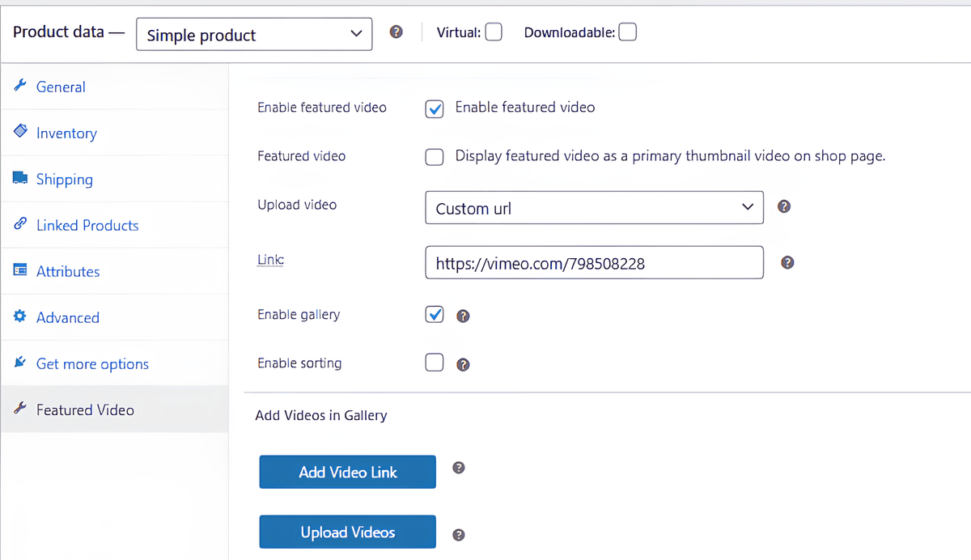This screenshot has width=971, height=560.
Task: Click help icon beside Upload video dropdown
Action: 783,206
